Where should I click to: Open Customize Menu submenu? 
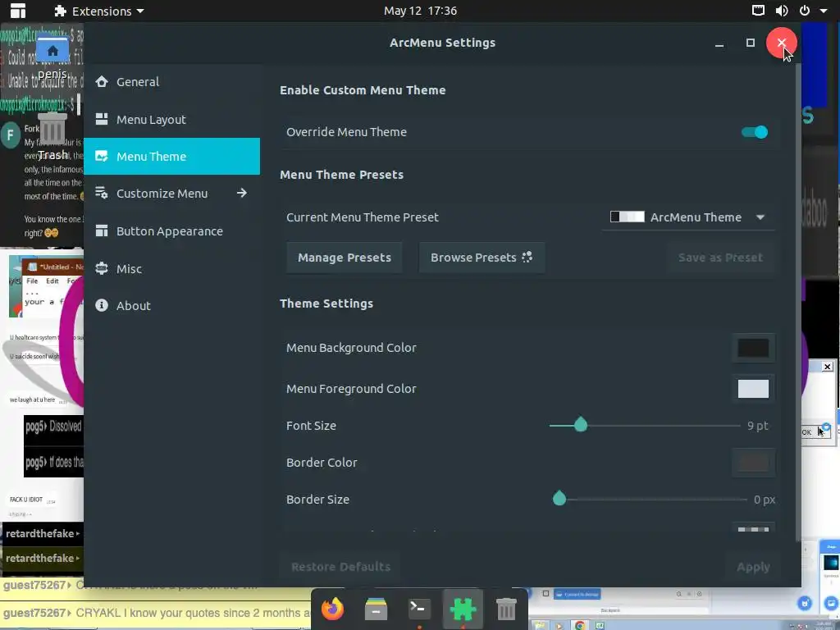point(171,194)
